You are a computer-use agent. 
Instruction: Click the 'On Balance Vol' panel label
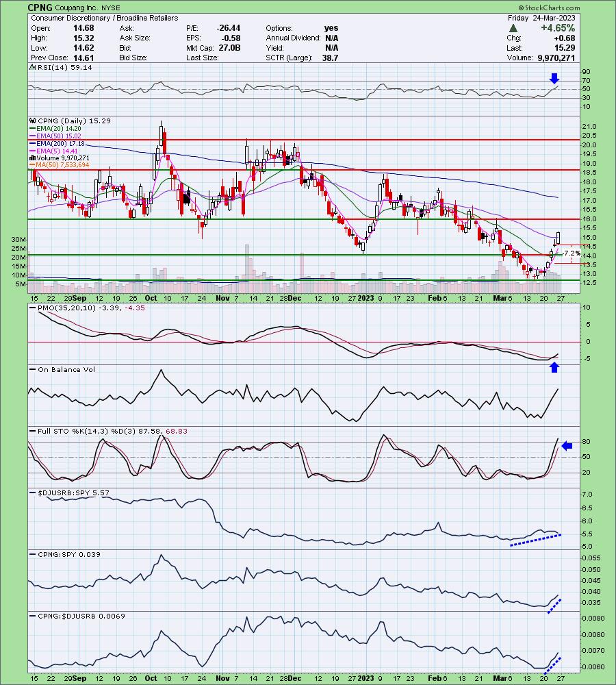coord(66,369)
